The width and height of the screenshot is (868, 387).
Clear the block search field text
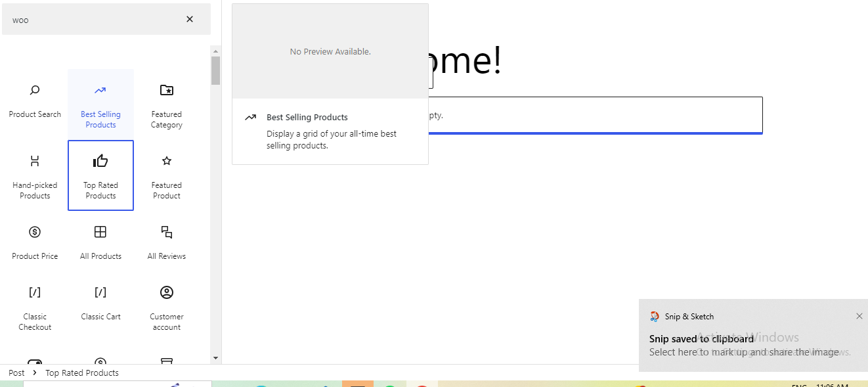click(190, 19)
